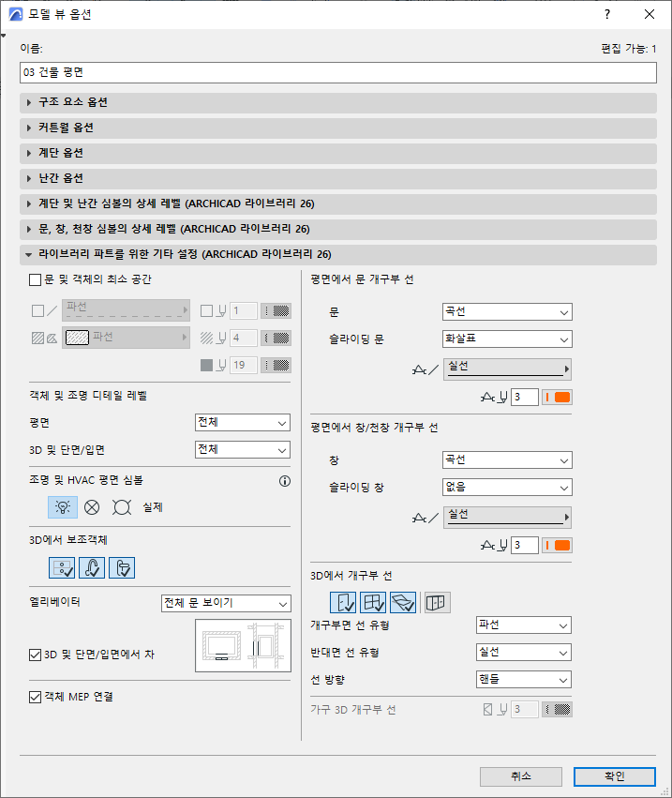Select the concave-circle lighting symbol icon

pyautogui.click(x=122, y=507)
